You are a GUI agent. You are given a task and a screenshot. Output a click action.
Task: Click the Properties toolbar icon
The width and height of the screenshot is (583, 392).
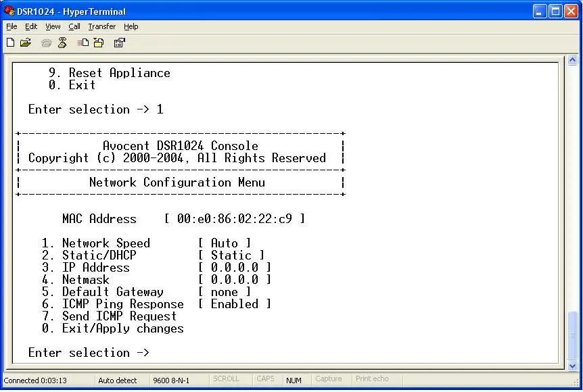click(119, 43)
